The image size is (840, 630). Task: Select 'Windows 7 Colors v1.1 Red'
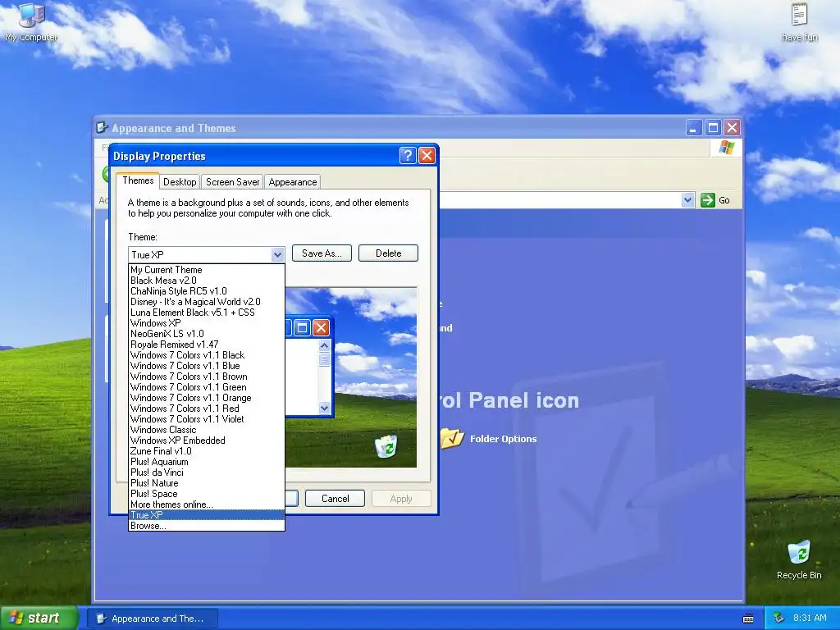pos(206,409)
